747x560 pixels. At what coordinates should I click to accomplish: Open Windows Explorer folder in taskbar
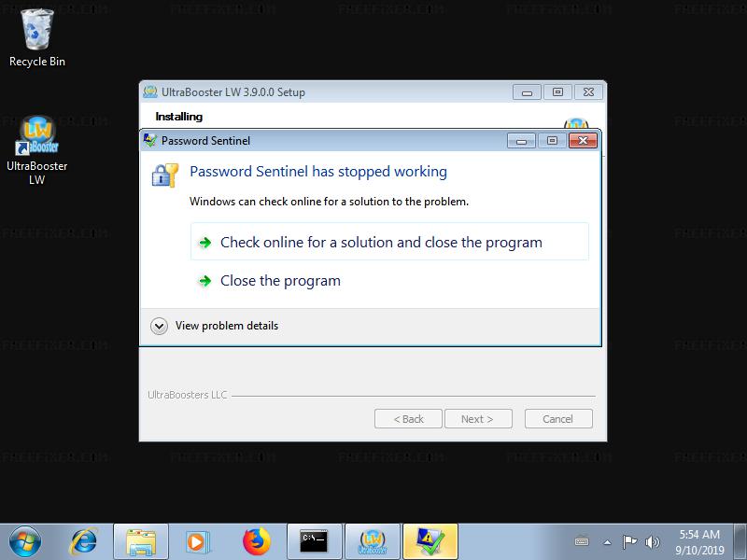tap(141, 542)
